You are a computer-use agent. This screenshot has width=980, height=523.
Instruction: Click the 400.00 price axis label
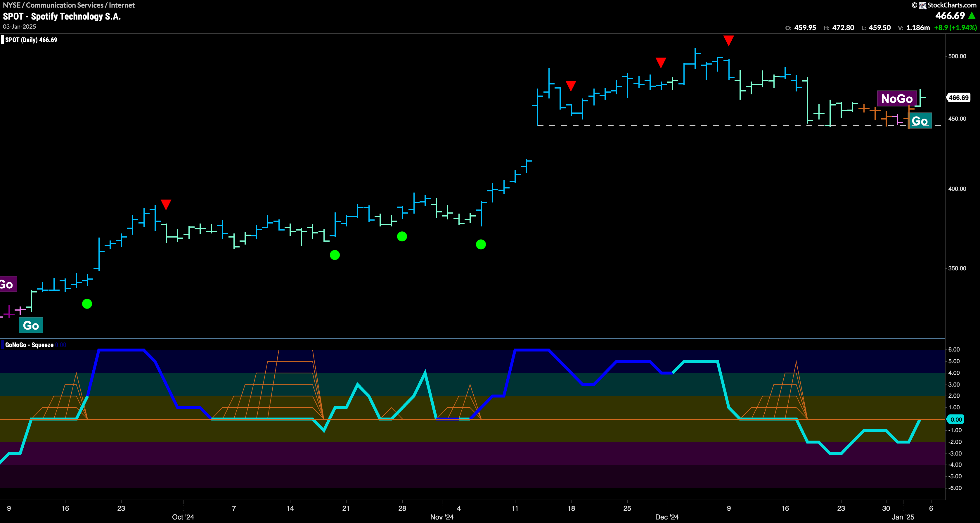coord(957,189)
